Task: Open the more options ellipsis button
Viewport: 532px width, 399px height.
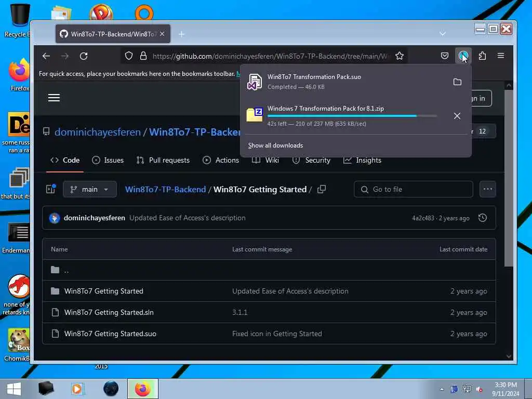Action: pyautogui.click(x=487, y=189)
